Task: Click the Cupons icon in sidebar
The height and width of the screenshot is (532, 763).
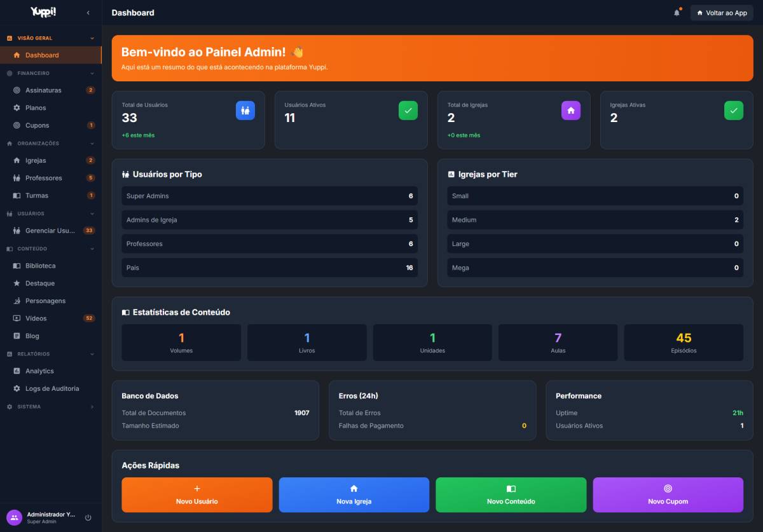Action: click(x=17, y=125)
